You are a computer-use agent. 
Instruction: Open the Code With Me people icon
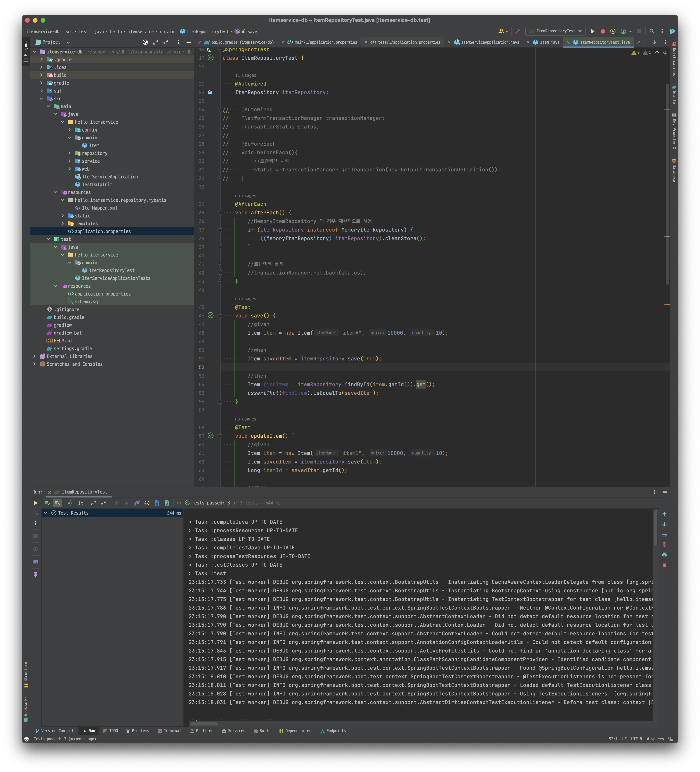point(501,31)
